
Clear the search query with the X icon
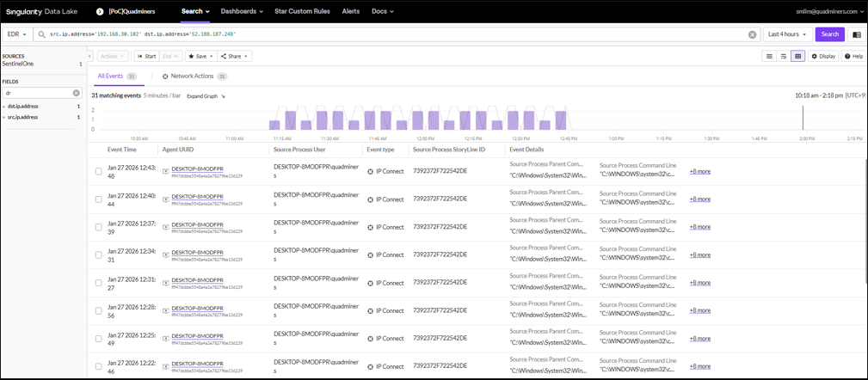pos(752,34)
